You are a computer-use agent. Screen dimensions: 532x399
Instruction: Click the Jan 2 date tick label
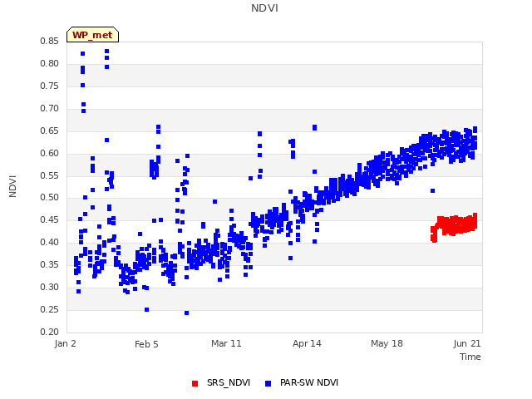[65, 343]
